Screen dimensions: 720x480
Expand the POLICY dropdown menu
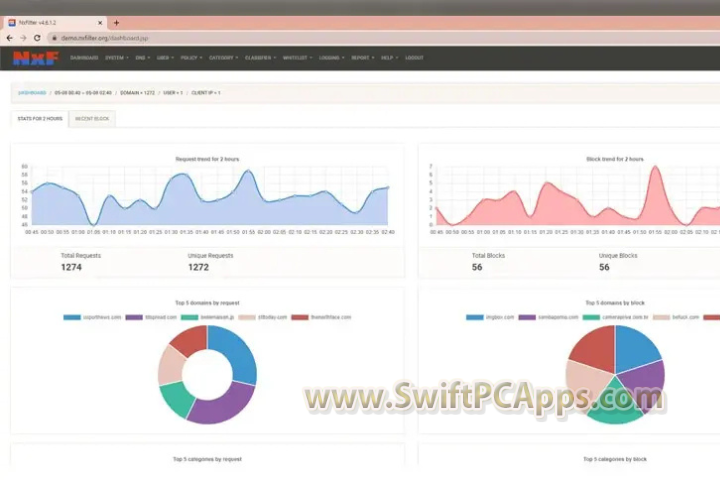click(x=190, y=58)
